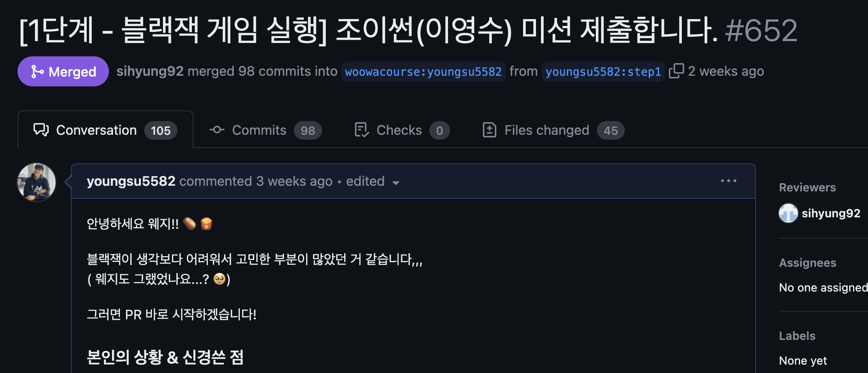Click the 3 weeks ago comment timestamp

click(x=294, y=181)
